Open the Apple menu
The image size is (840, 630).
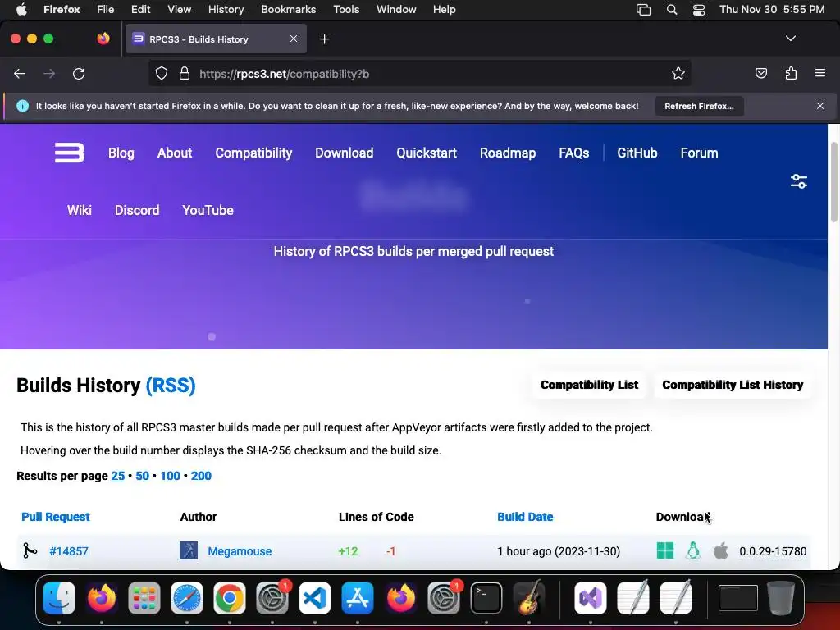(21, 9)
